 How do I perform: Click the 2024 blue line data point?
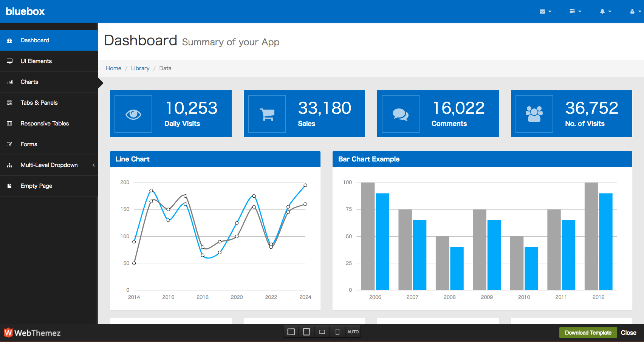tap(305, 185)
